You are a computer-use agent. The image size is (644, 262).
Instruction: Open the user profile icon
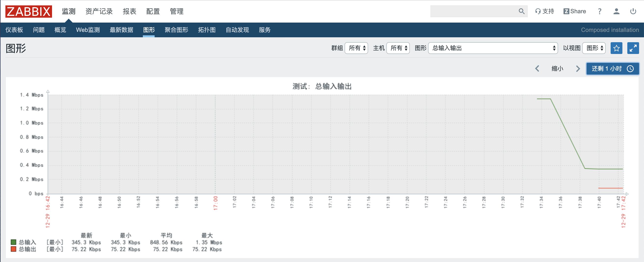(616, 11)
